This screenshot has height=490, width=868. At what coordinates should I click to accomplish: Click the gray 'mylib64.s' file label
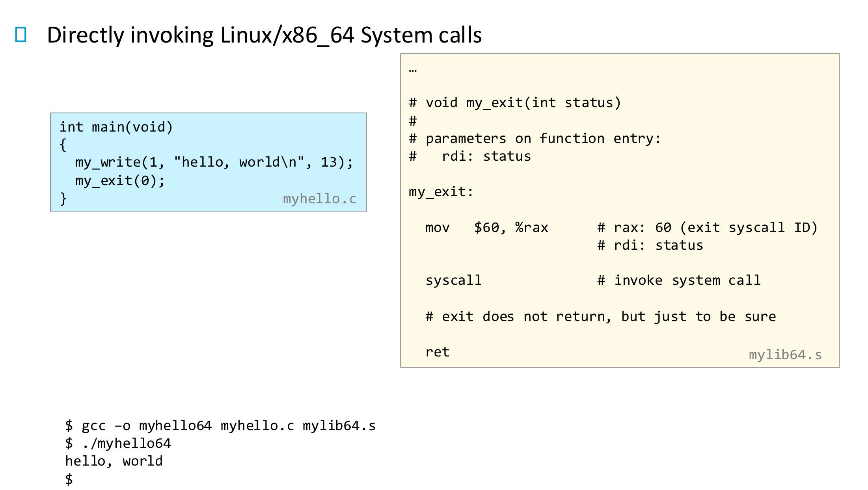point(785,355)
